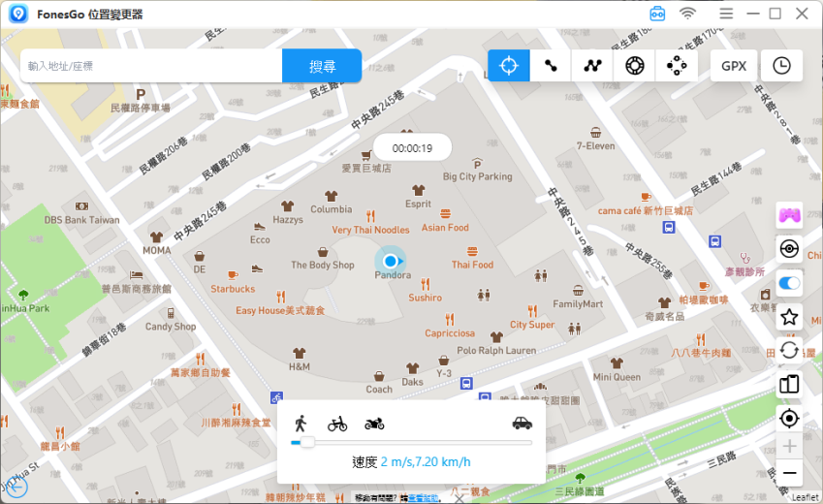Click the 民權路停車場 parking label
This screenshot has width=823, height=504.
click(141, 109)
